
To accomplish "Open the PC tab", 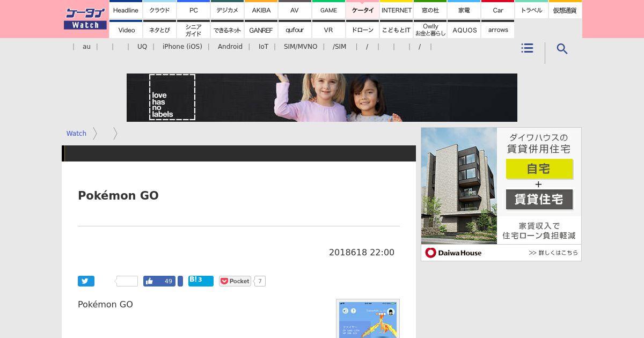I will tap(193, 10).
